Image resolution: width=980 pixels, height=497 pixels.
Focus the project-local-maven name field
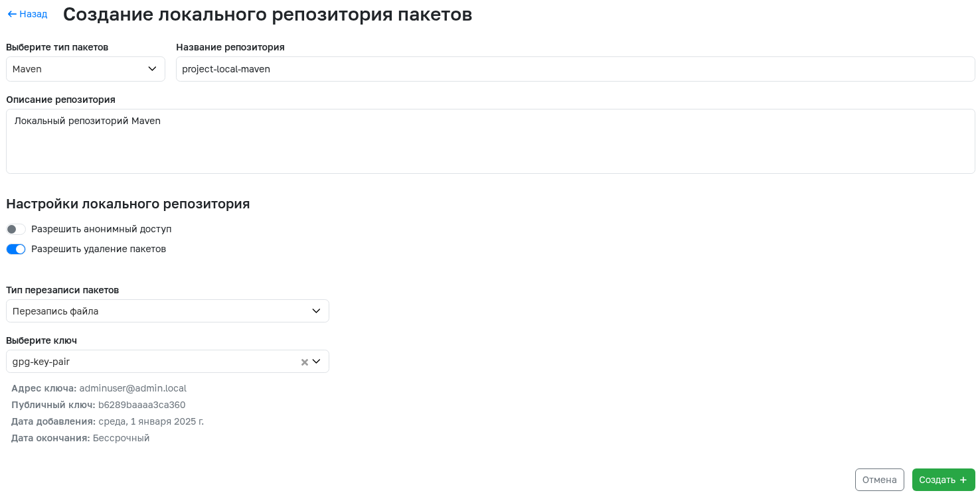coord(575,69)
